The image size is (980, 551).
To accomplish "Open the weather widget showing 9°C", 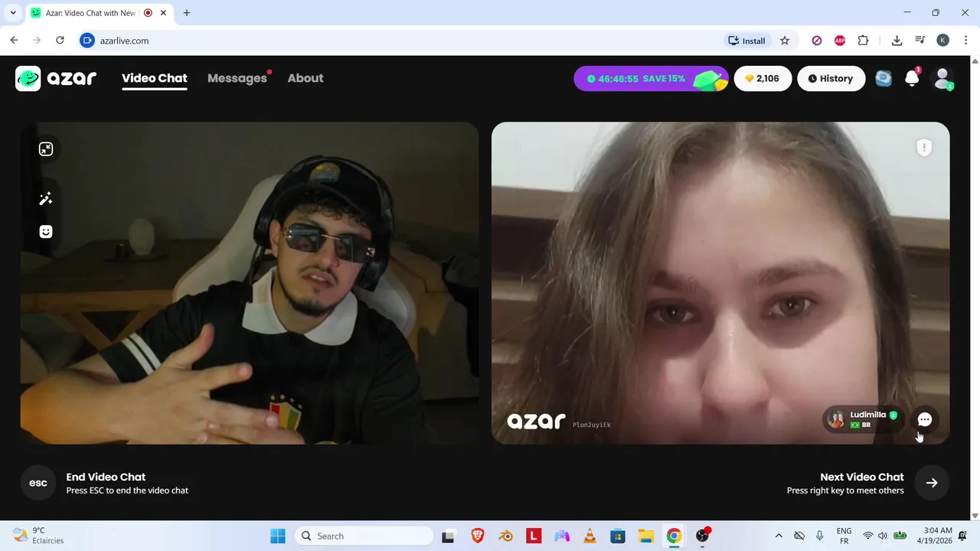I will [x=38, y=536].
